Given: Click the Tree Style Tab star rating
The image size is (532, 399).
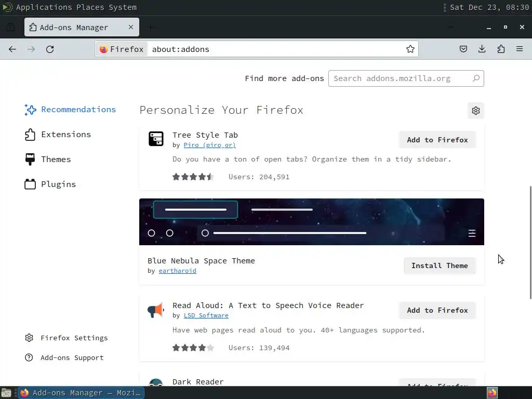Looking at the screenshot, I should [193, 177].
